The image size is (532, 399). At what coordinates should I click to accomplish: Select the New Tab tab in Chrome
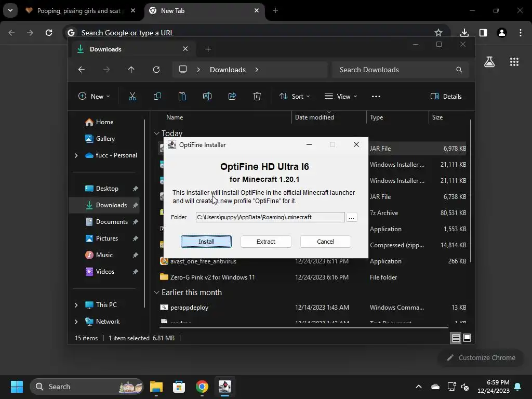[205, 11]
